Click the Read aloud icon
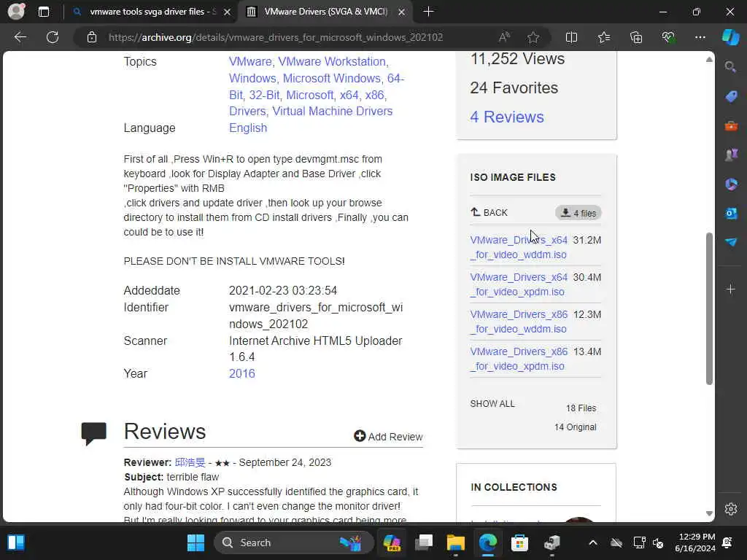The width and height of the screenshot is (747, 560). point(504,37)
